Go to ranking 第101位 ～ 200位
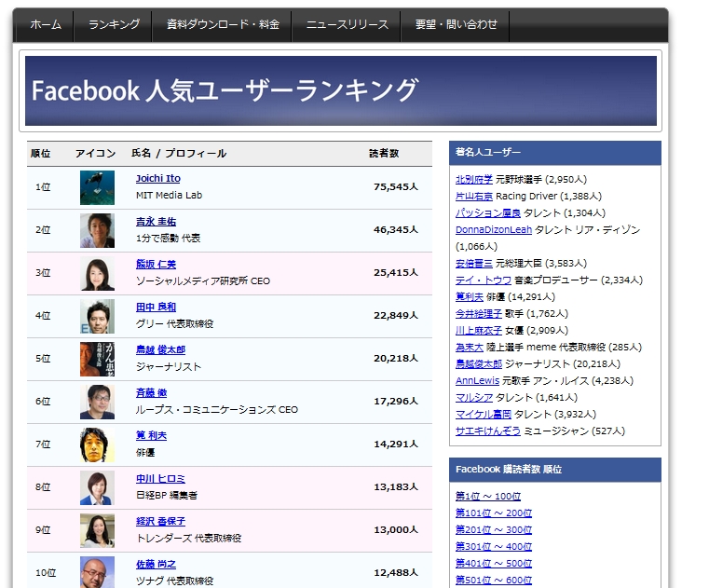 [x=493, y=513]
